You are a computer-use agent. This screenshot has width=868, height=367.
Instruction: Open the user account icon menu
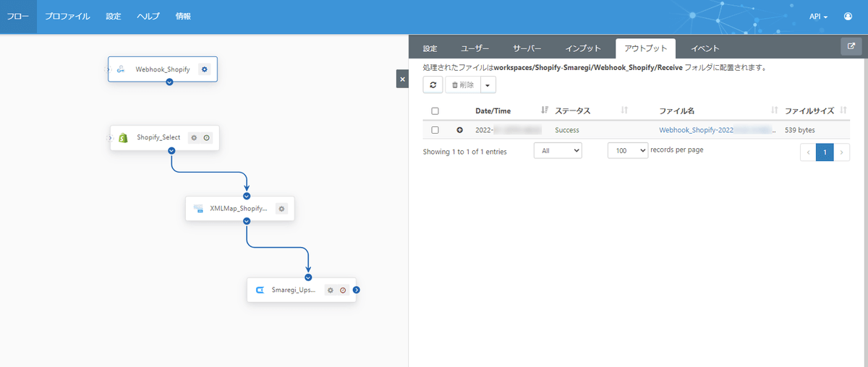click(848, 16)
